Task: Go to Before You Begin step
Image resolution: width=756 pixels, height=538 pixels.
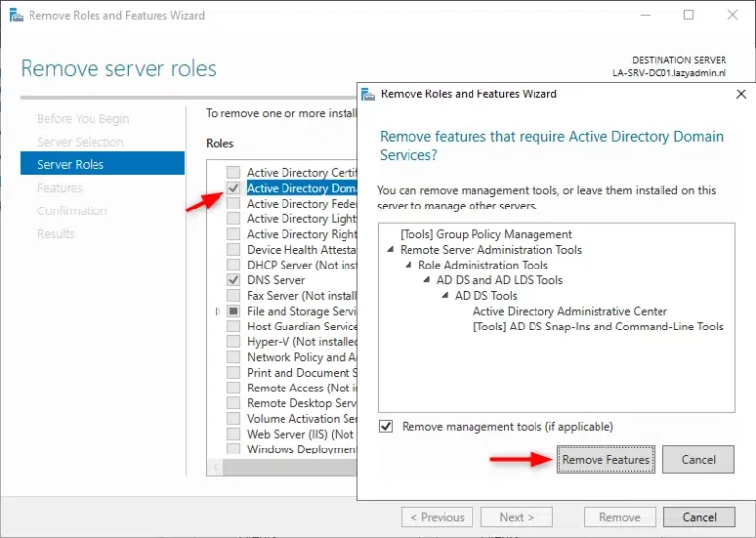Action: (x=83, y=118)
